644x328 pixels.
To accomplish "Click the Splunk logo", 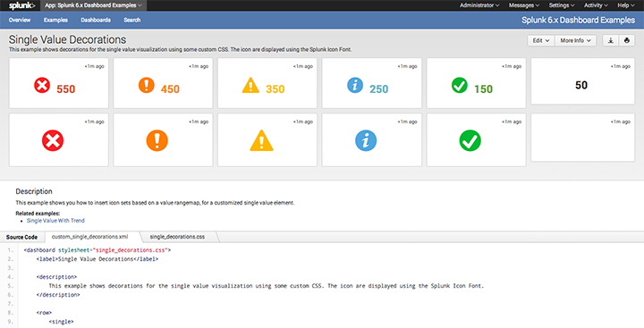I will 21,5.
